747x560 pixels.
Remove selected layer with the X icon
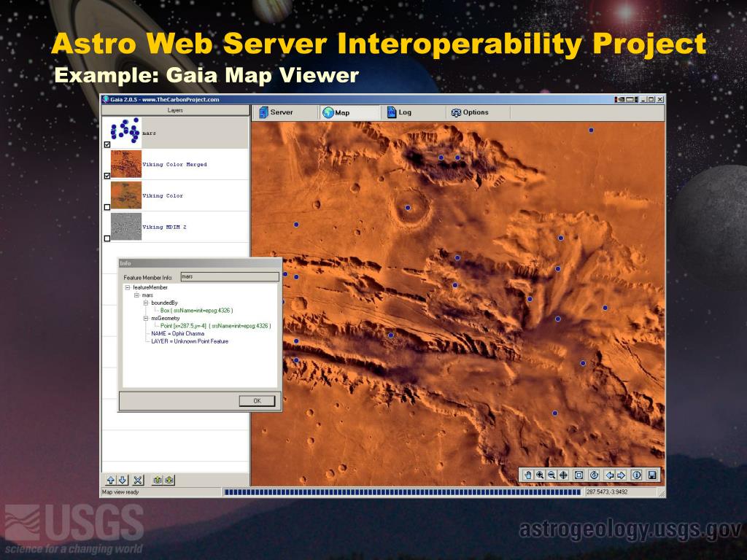(x=138, y=480)
